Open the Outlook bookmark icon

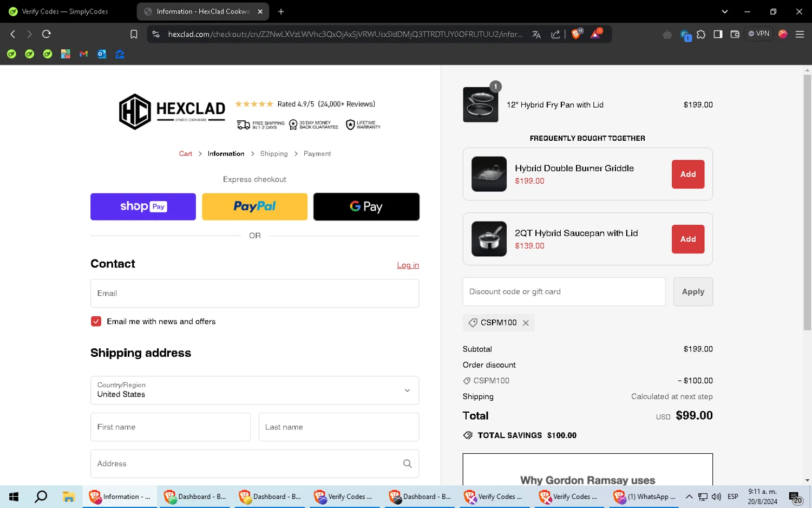coord(102,54)
